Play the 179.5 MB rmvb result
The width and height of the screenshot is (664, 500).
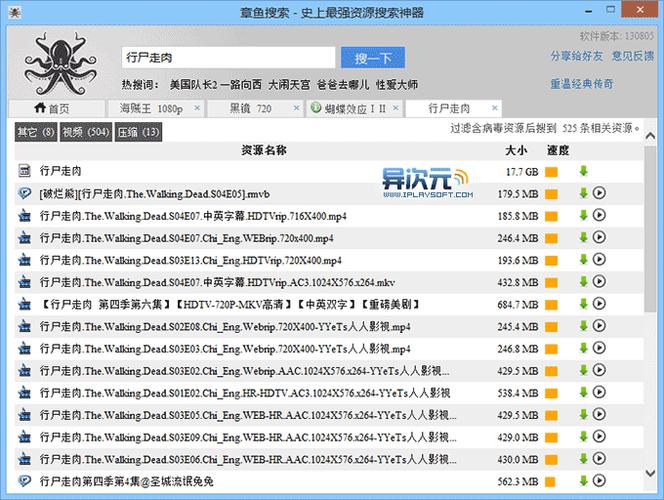[600, 193]
